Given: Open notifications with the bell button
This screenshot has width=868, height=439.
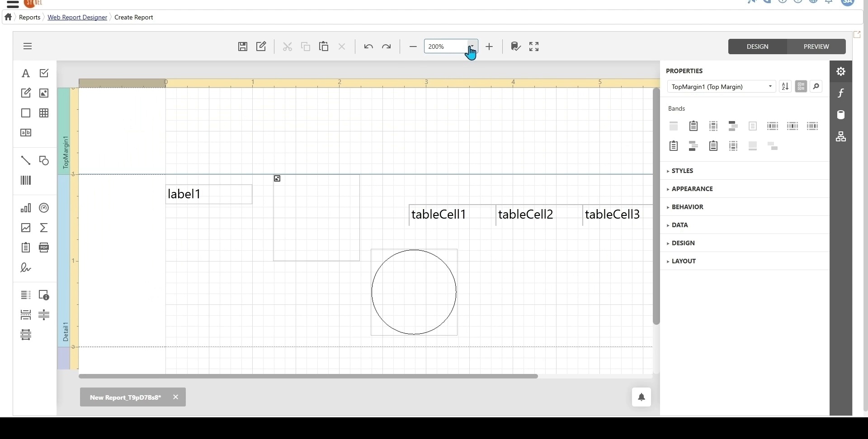Looking at the screenshot, I should click(x=642, y=397).
